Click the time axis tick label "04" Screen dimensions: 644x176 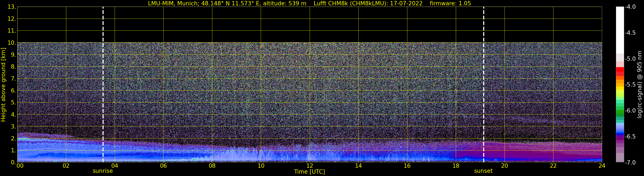pyautogui.click(x=115, y=166)
